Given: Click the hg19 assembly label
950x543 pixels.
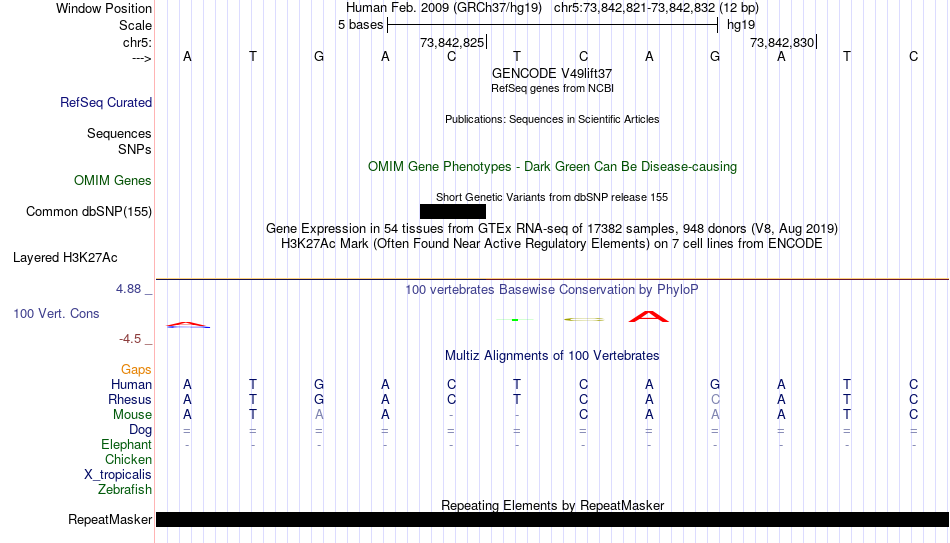Looking at the screenshot, I should (x=741, y=25).
